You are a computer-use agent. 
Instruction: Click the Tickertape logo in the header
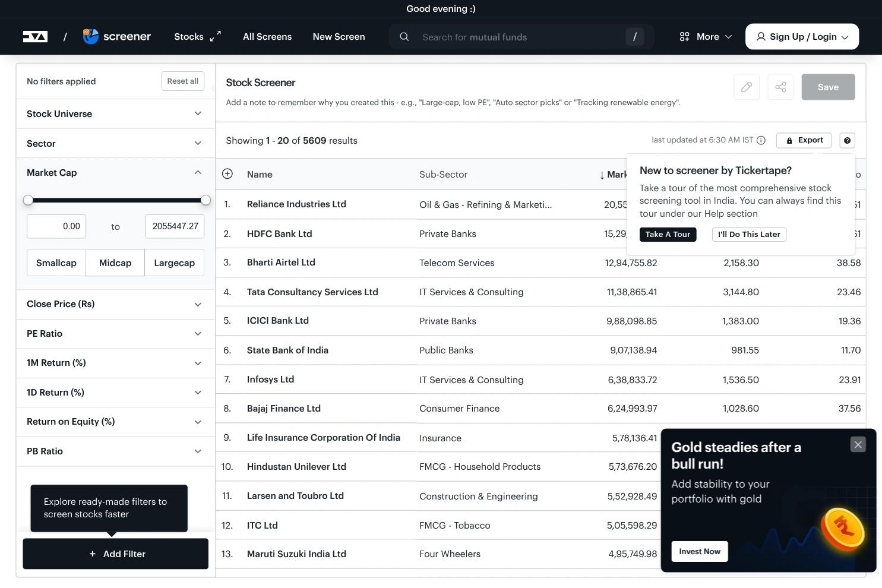[35, 37]
